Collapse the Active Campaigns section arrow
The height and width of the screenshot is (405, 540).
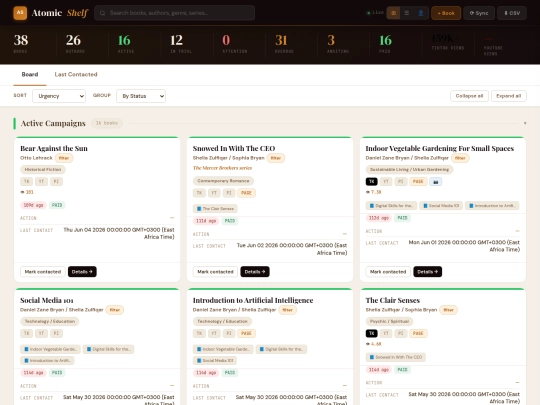click(x=525, y=123)
